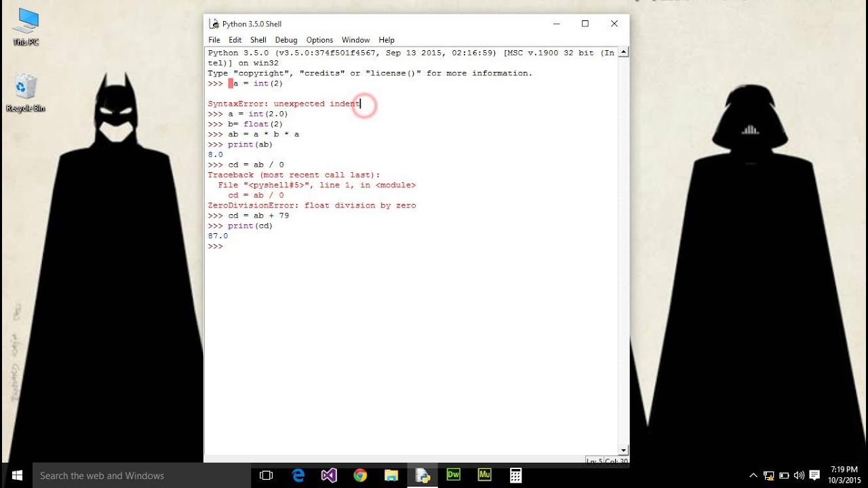Image resolution: width=868 pixels, height=488 pixels.
Task: Select the Recycle Bin desktop icon
Action: 26,94
